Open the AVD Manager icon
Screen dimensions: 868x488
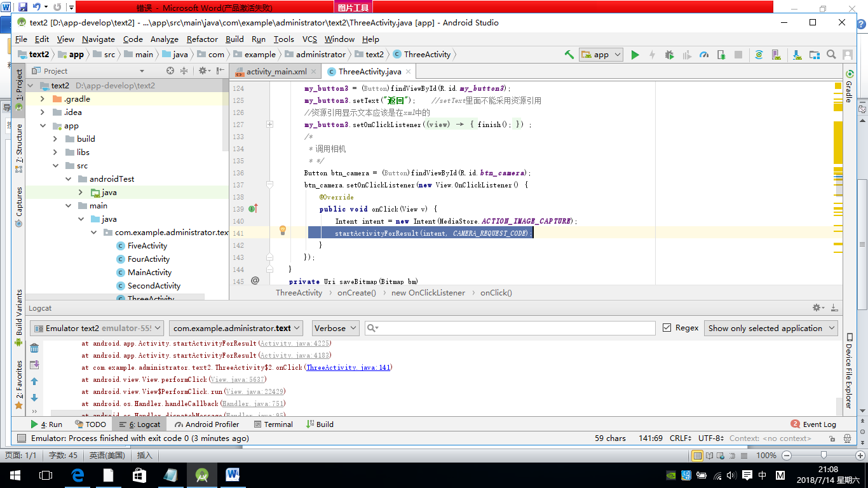[776, 55]
